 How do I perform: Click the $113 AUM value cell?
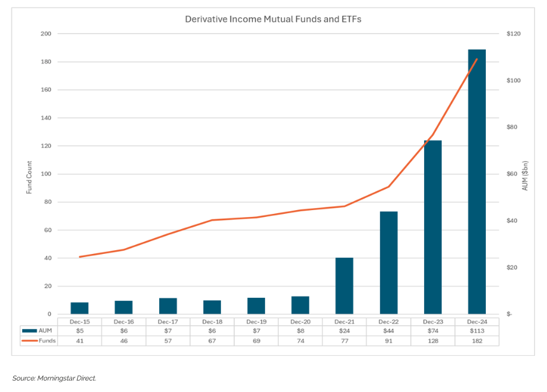pos(477,331)
